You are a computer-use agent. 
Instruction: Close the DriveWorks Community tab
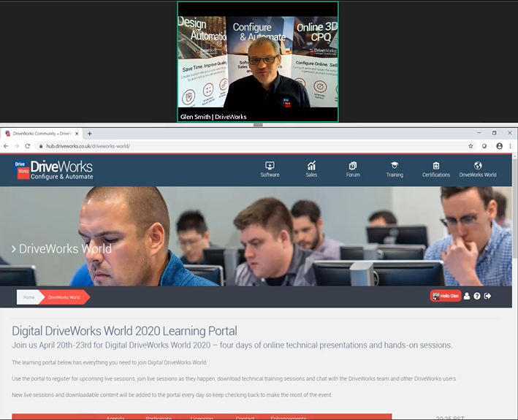[x=77, y=134]
